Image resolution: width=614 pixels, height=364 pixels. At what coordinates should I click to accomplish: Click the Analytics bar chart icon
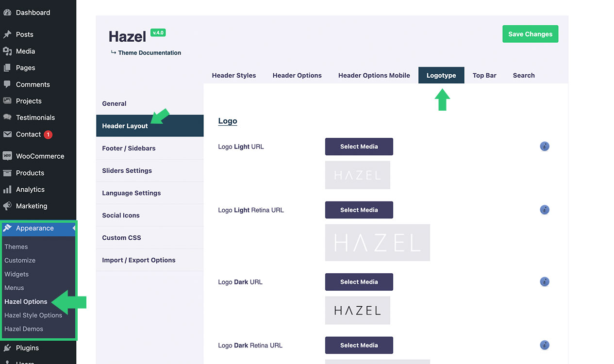coord(7,189)
